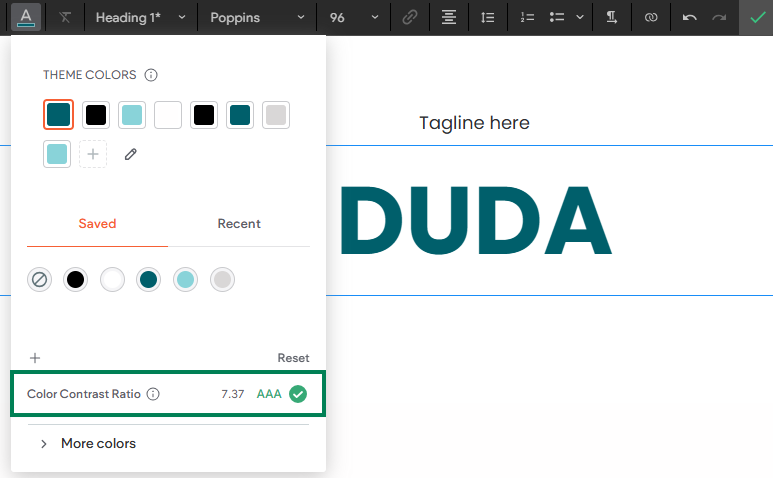Viewport: 773px width, 478px height.
Task: Redo the last change
Action: pyautogui.click(x=719, y=18)
